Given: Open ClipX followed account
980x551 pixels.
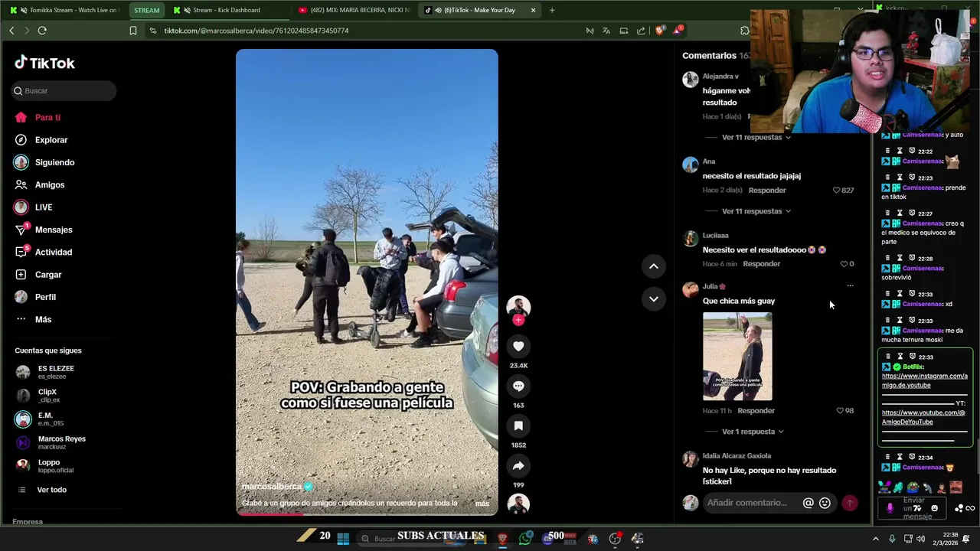Looking at the screenshot, I should point(38,396).
